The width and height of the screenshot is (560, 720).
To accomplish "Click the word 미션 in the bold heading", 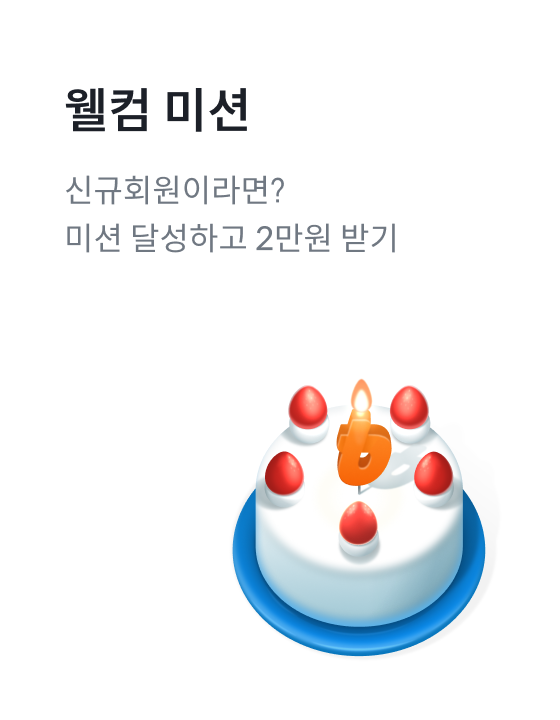I will click(x=207, y=110).
